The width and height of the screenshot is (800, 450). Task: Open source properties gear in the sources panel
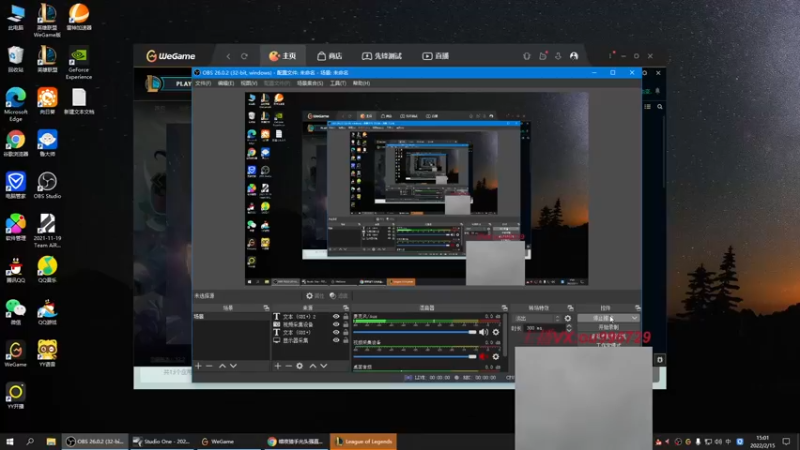click(299, 366)
